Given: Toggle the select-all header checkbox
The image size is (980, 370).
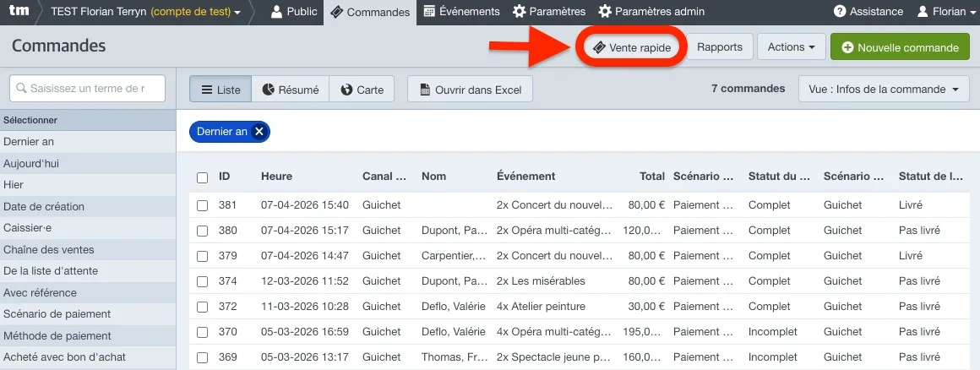Looking at the screenshot, I should [202, 177].
